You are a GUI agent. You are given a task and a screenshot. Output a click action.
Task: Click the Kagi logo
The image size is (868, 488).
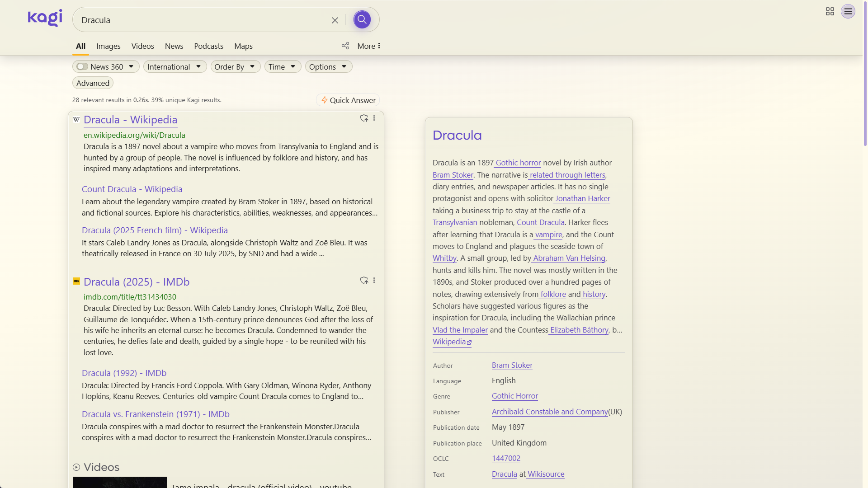coord(45,18)
